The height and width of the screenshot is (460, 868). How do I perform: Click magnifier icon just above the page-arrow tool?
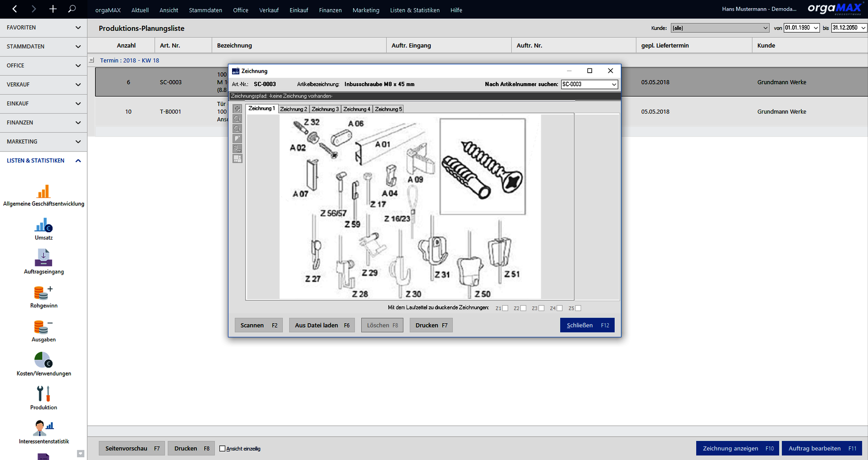(x=238, y=129)
